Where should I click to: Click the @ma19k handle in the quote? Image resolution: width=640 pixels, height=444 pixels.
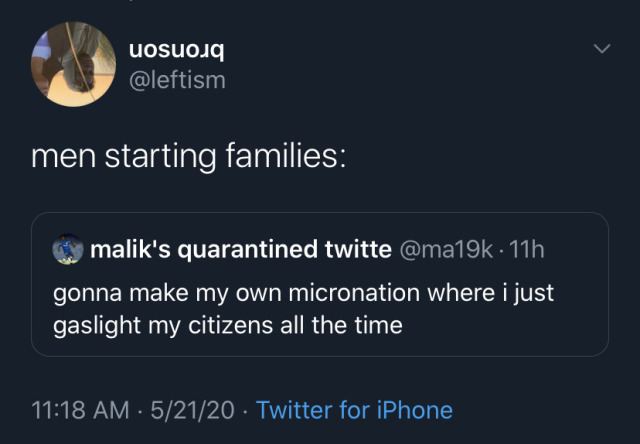point(445,250)
